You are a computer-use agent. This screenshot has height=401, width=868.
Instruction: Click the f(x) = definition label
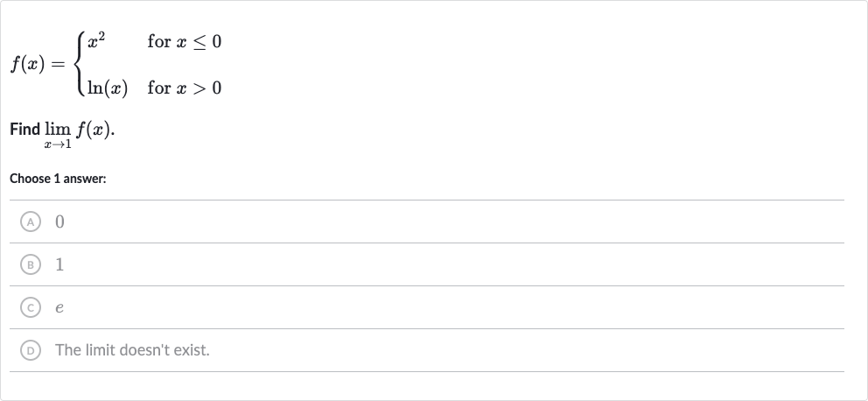[38, 65]
